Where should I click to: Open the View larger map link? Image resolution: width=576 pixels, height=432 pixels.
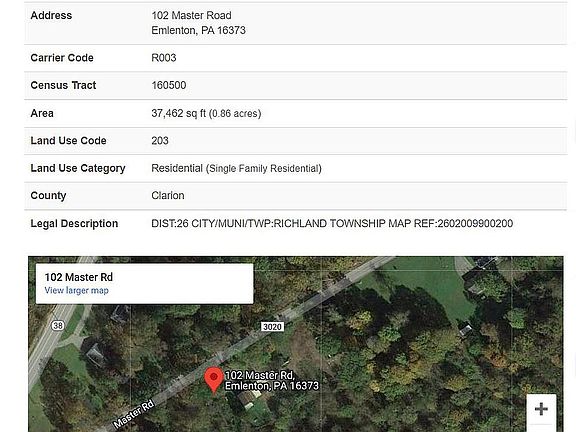(x=76, y=290)
